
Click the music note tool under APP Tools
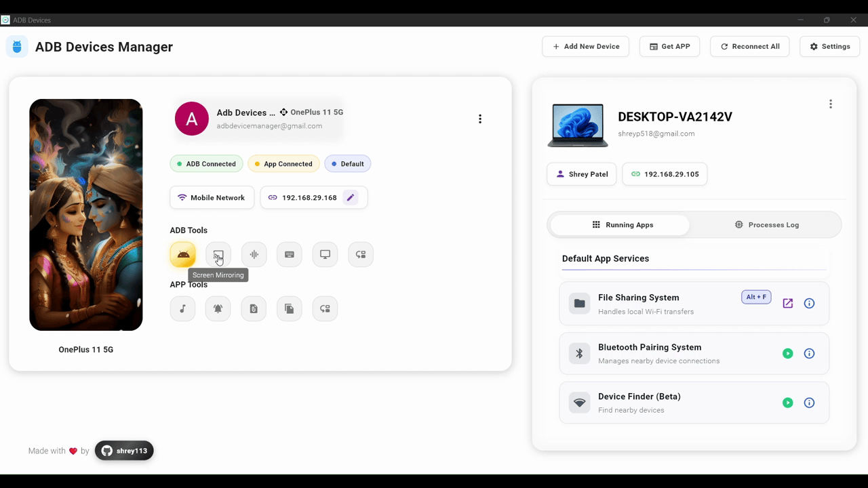[182, 308]
